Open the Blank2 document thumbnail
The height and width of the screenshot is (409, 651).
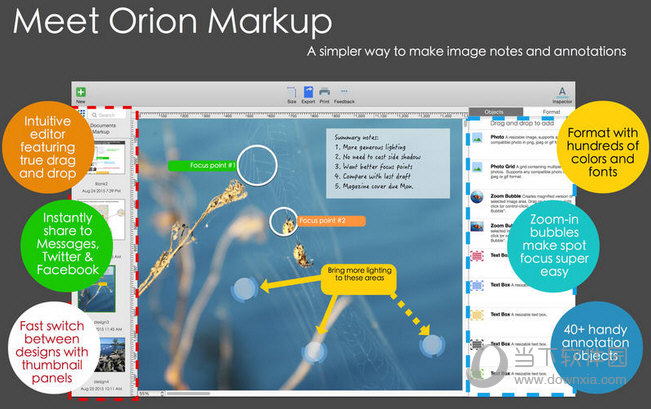pos(106,158)
